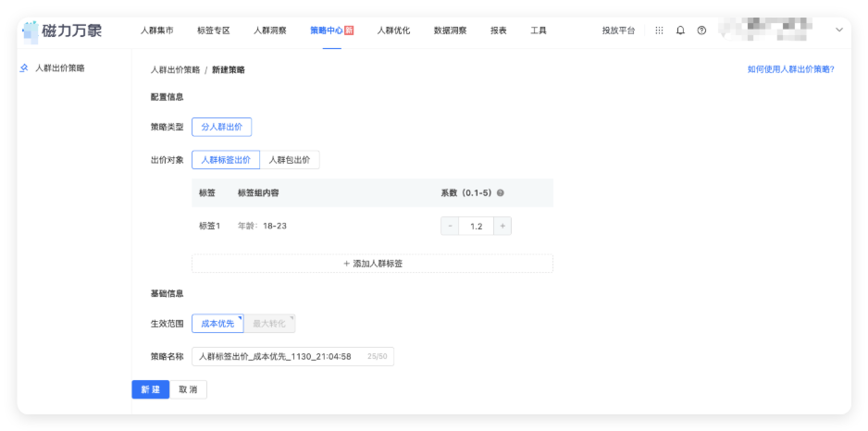Select 人群标签出价 bid target
The image size is (868, 431).
point(226,160)
